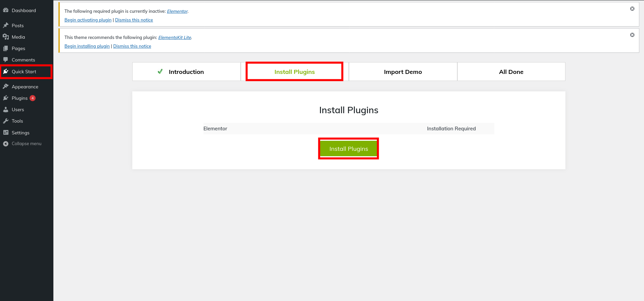Go to the Introduction step tab

186,72
